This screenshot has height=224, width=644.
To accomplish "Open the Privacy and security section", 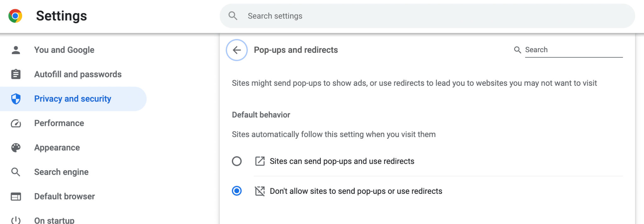I will (72, 98).
